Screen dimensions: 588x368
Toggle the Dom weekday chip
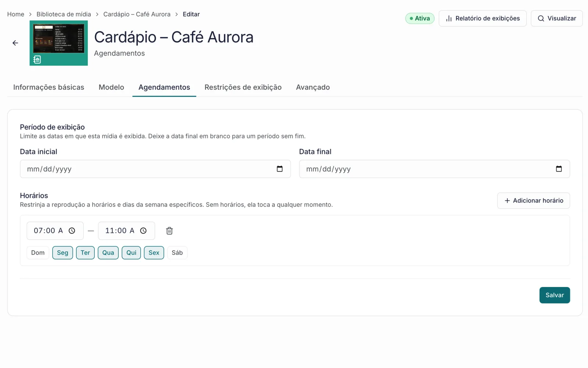pyautogui.click(x=38, y=253)
